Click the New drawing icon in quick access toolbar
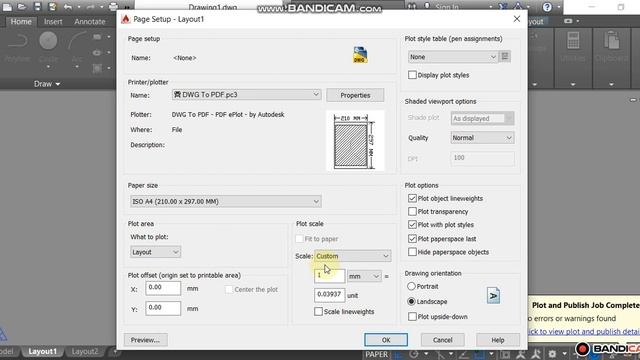The height and width of the screenshot is (360, 640). coord(7,7)
